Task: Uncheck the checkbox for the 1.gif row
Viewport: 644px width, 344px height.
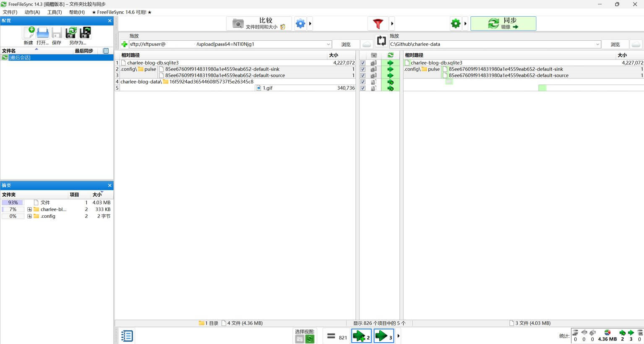Action: click(x=362, y=88)
